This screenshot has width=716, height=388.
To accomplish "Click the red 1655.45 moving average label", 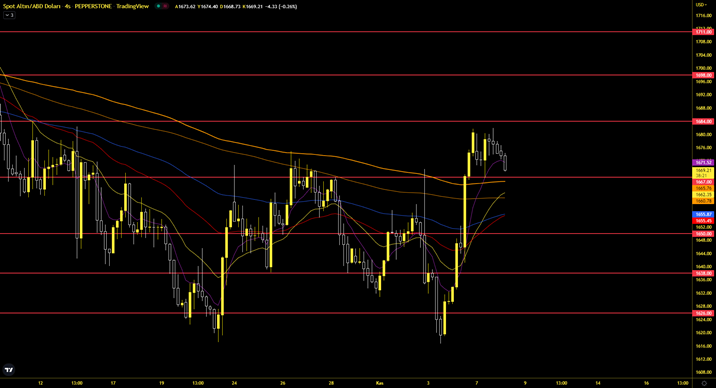I will tap(703, 220).
